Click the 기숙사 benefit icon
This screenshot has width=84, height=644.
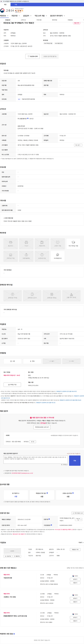click(x=26, y=244)
